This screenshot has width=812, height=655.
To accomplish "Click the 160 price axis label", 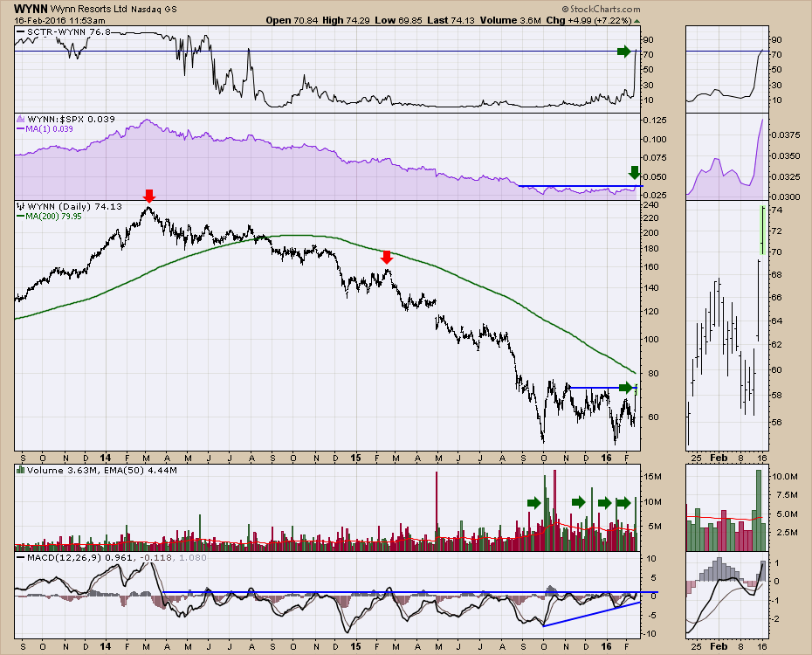I will 651,267.
